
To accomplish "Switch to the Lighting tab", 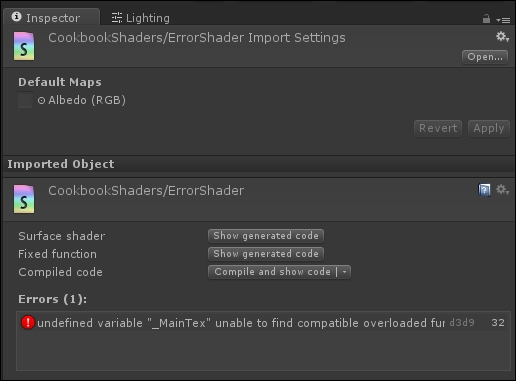I will [141, 18].
